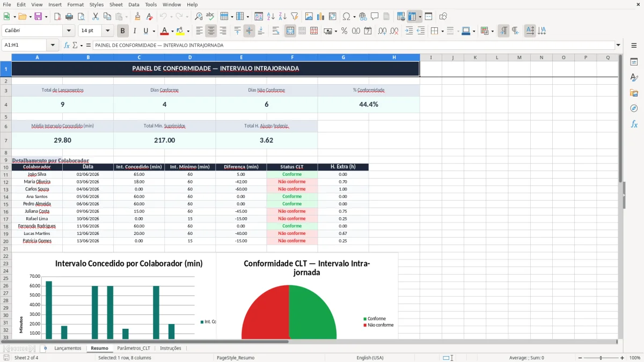Increase indent

(x=409, y=31)
